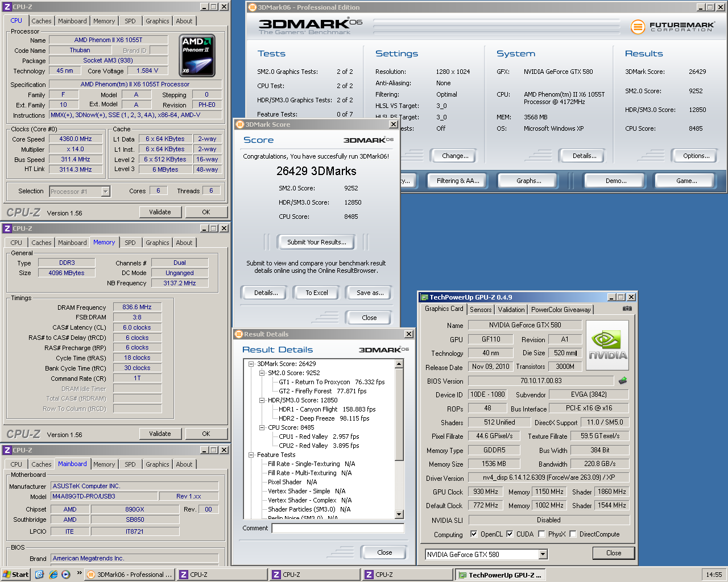Viewport: 728px width, 582px height.
Task: Click To Excel button in score dialog
Action: point(317,293)
